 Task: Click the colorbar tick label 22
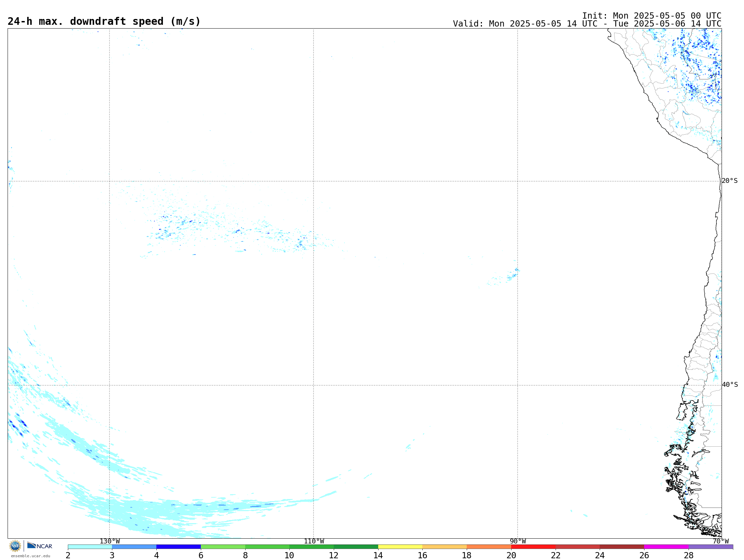556,556
